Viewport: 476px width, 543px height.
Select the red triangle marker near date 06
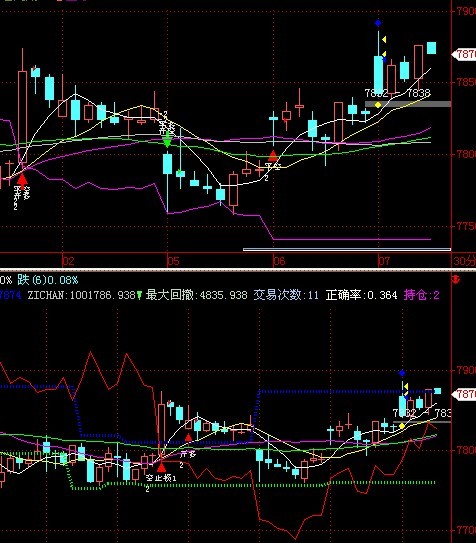tap(273, 156)
